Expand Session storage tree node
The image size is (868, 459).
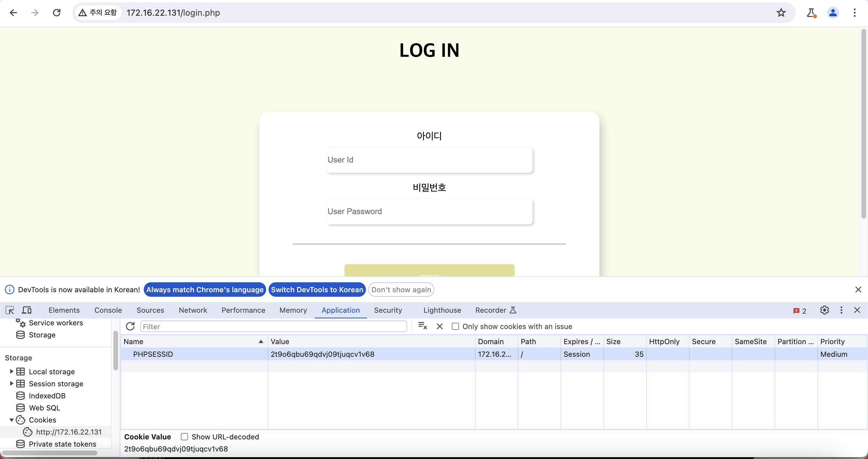(11, 384)
